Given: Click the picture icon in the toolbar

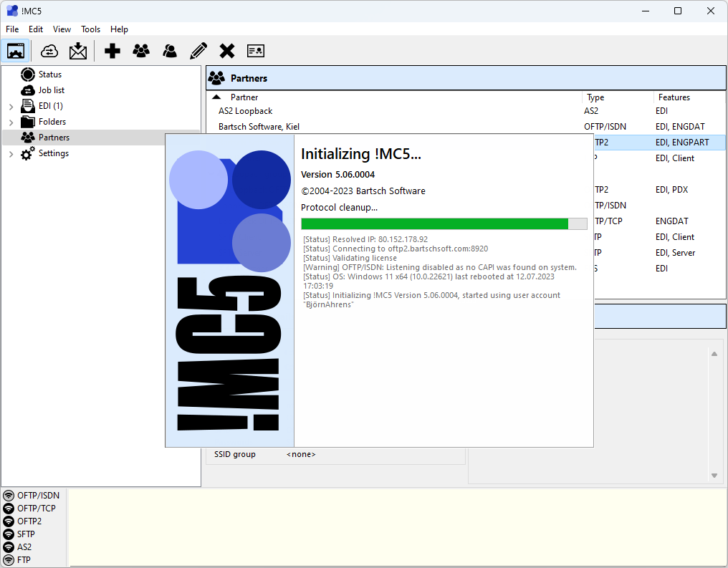Looking at the screenshot, I should click(16, 51).
